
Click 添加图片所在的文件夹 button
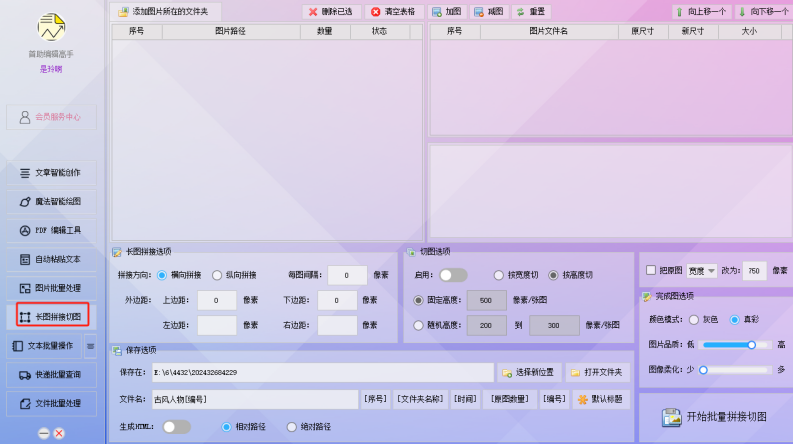click(x=165, y=12)
